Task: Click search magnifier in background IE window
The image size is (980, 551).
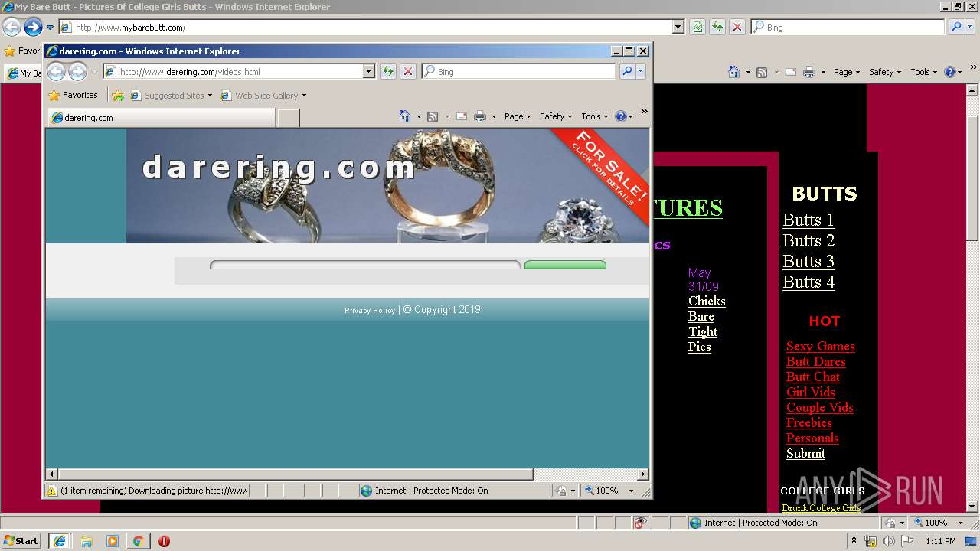Action: [956, 27]
